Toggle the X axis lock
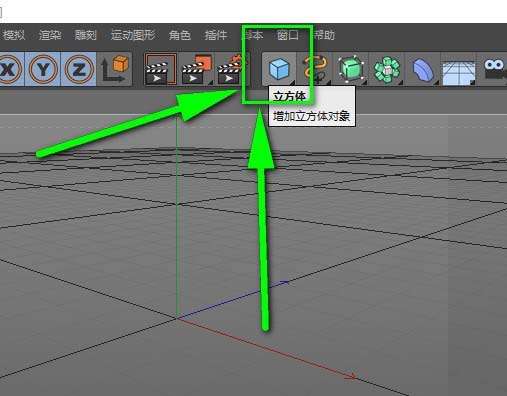The height and width of the screenshot is (396, 507). pos(10,69)
